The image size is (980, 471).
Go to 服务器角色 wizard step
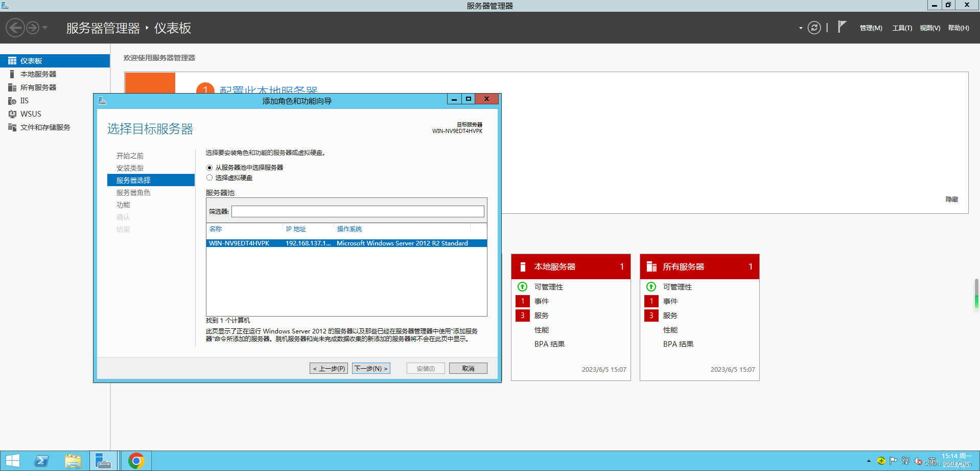133,192
